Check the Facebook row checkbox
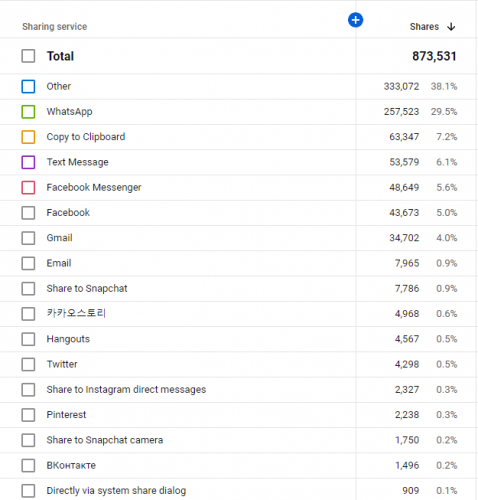 pos(28,213)
